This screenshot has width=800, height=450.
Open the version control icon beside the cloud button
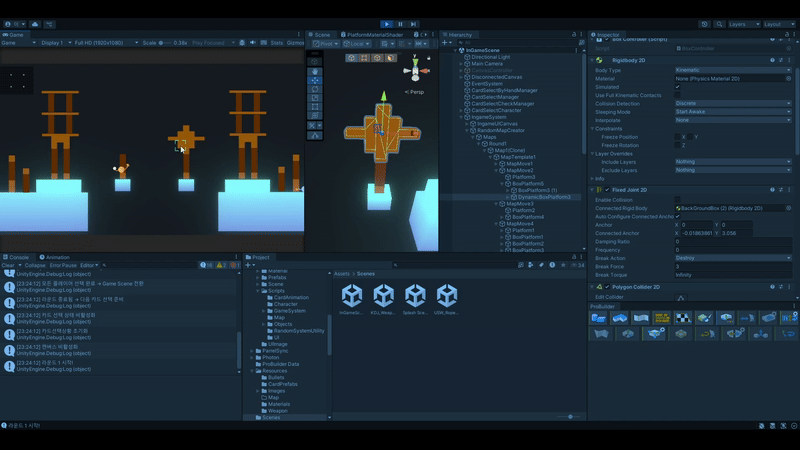pyautogui.click(x=49, y=24)
